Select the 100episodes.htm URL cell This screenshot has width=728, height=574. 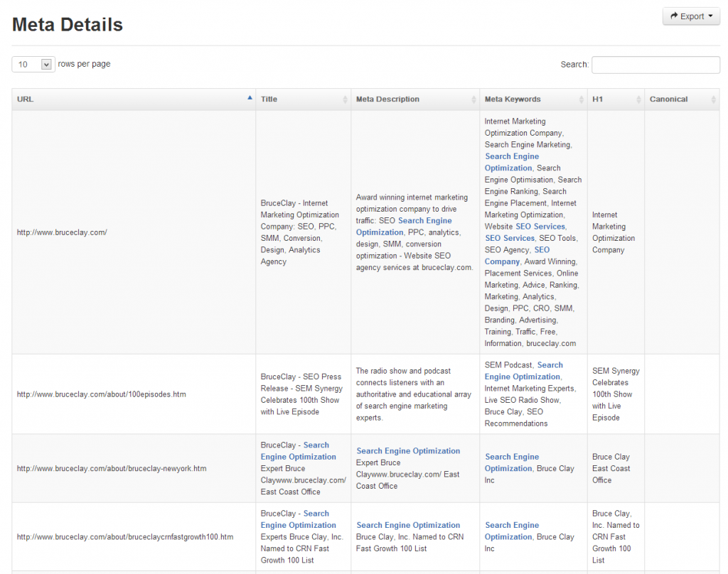[134, 394]
